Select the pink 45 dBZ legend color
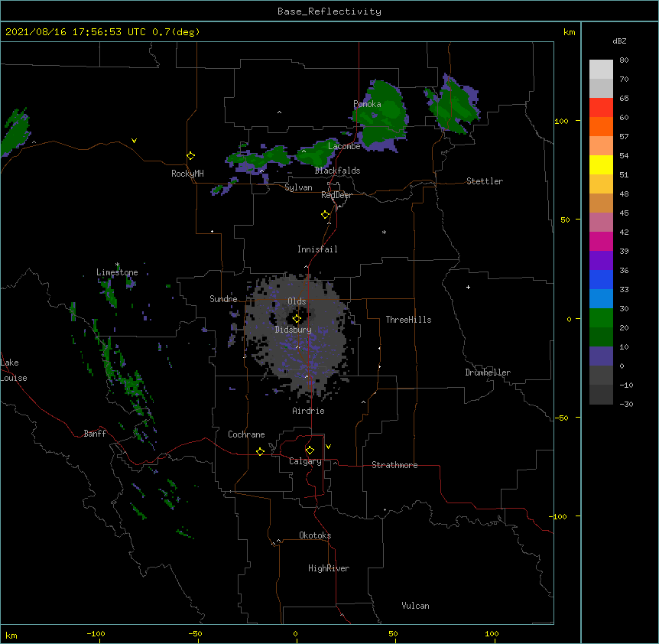The height and width of the screenshot is (644, 659). (601, 222)
